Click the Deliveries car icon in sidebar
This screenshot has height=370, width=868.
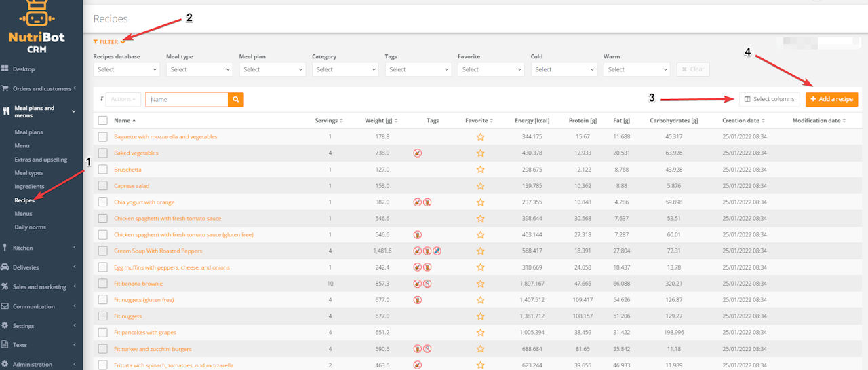coord(5,267)
